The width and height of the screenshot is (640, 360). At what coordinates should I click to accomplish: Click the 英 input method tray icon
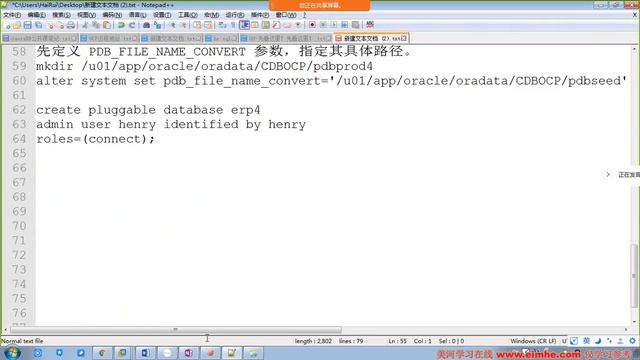(587, 341)
